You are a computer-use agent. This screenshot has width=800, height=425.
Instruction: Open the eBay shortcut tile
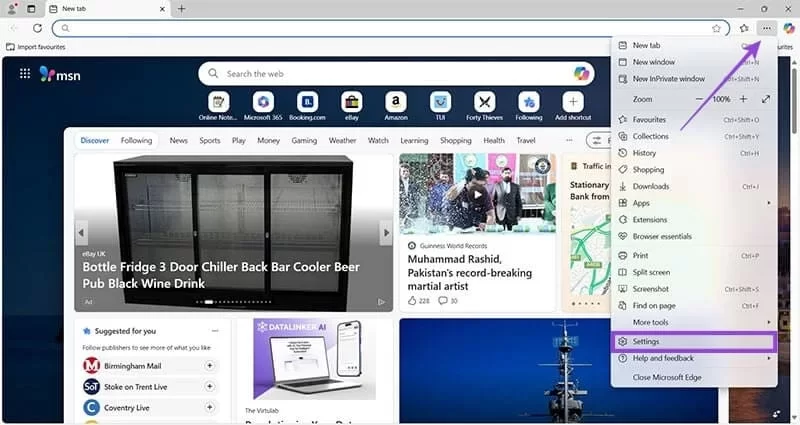coord(351,102)
